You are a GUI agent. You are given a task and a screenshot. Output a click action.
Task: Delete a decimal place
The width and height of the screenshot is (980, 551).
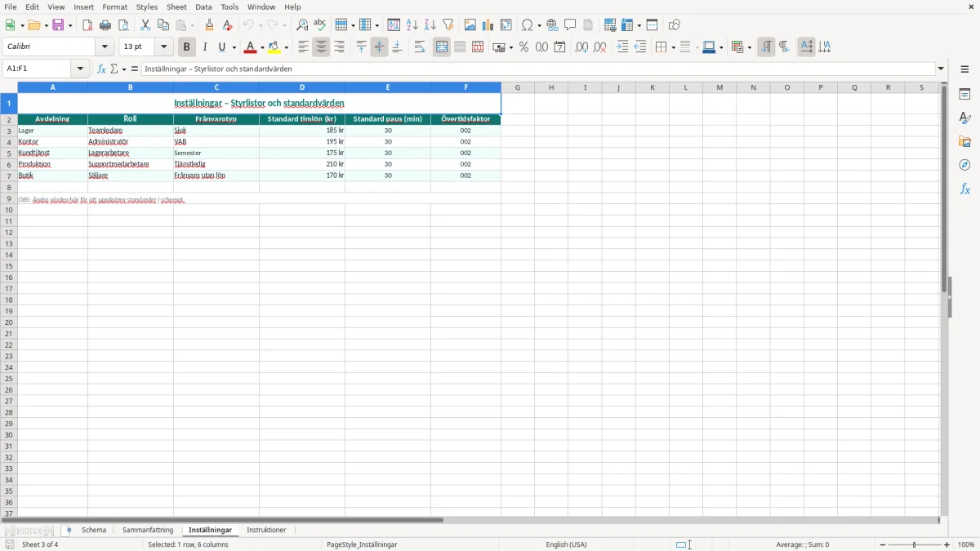pyautogui.click(x=599, y=47)
